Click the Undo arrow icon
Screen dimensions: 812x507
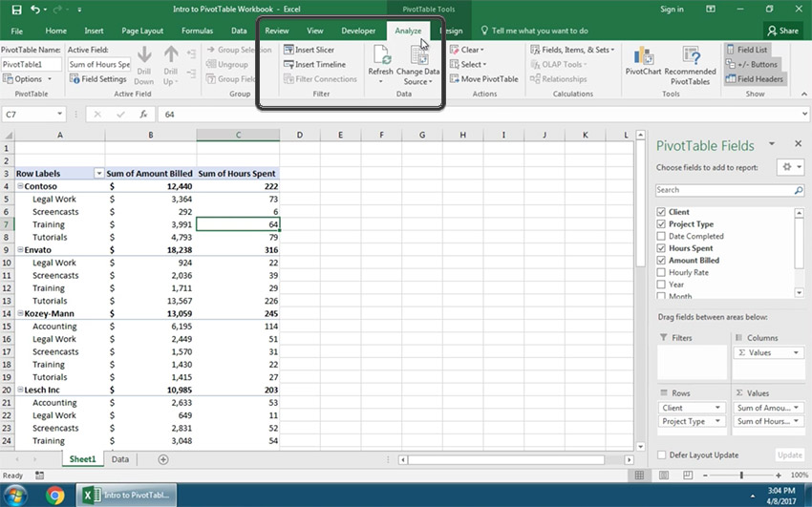pyautogui.click(x=35, y=10)
